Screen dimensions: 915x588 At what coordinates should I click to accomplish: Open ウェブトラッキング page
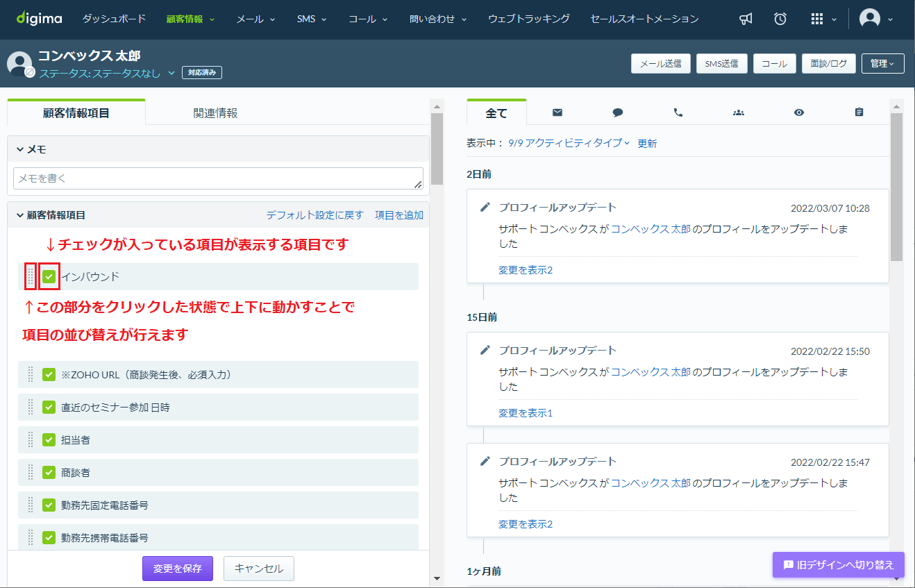pyautogui.click(x=529, y=19)
